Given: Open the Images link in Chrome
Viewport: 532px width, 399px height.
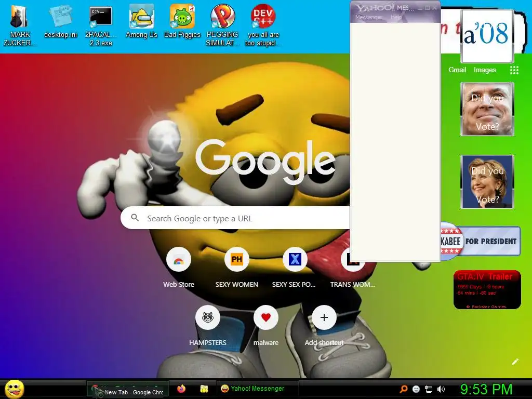Looking at the screenshot, I should pos(485,70).
